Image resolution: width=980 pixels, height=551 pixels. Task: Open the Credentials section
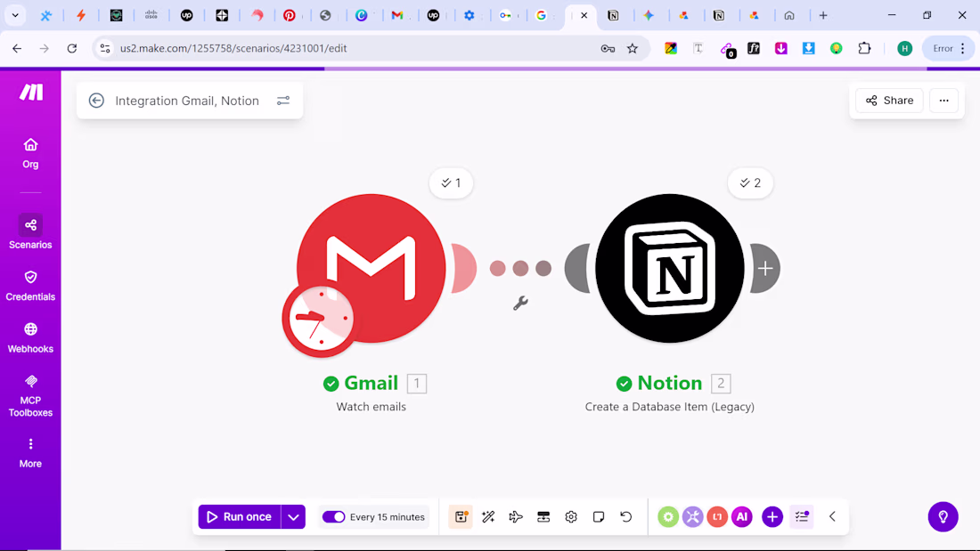30,286
